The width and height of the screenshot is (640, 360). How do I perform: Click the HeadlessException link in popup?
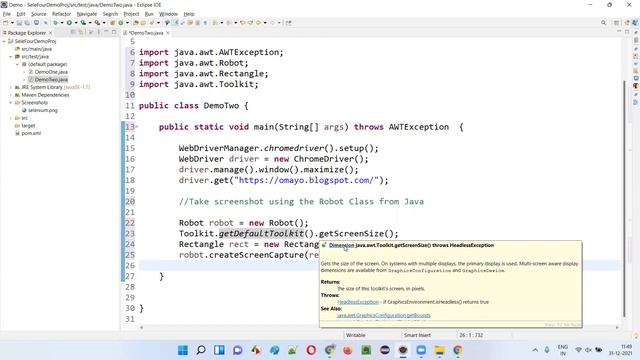point(358,302)
